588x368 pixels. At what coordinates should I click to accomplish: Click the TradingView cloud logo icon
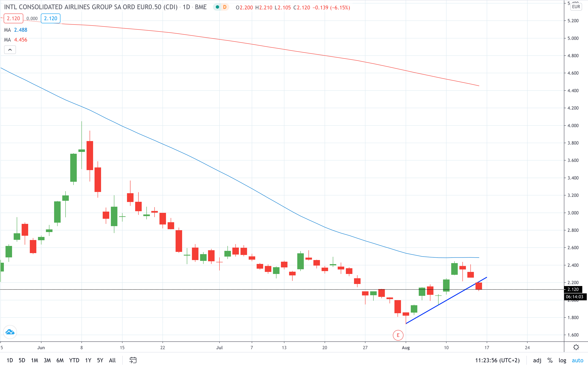[x=10, y=332]
